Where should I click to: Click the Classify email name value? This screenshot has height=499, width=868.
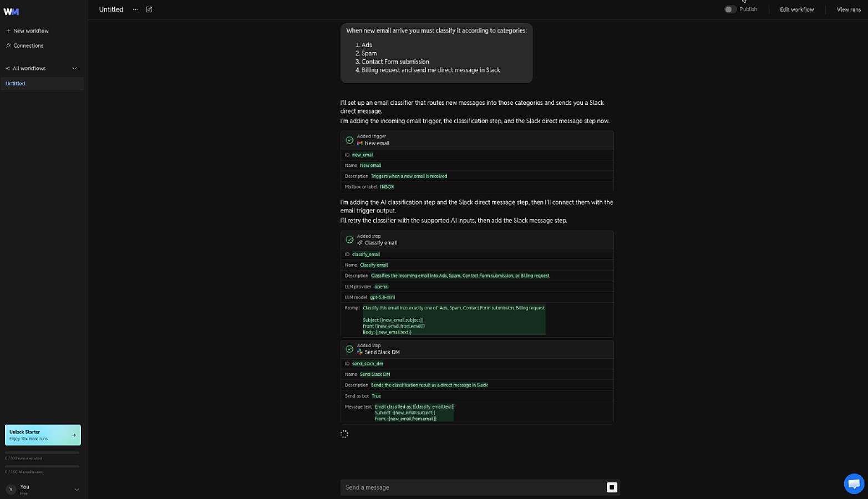click(x=374, y=265)
